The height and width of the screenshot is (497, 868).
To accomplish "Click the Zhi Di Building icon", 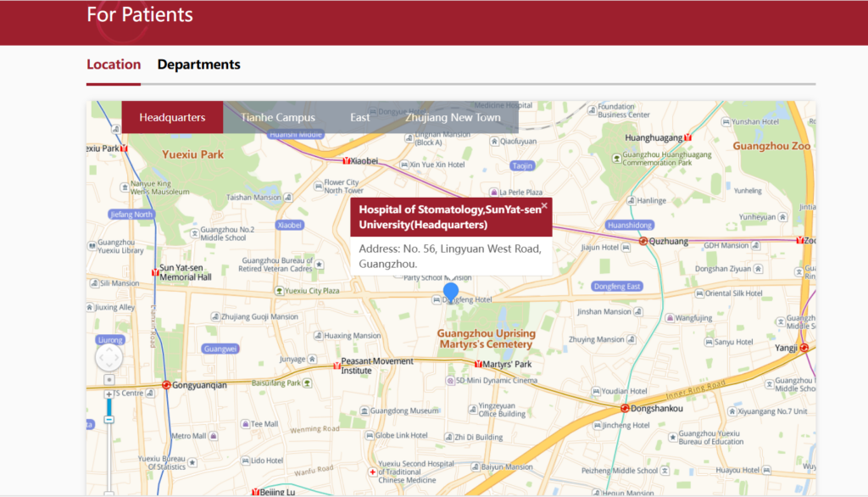I will [x=449, y=437].
